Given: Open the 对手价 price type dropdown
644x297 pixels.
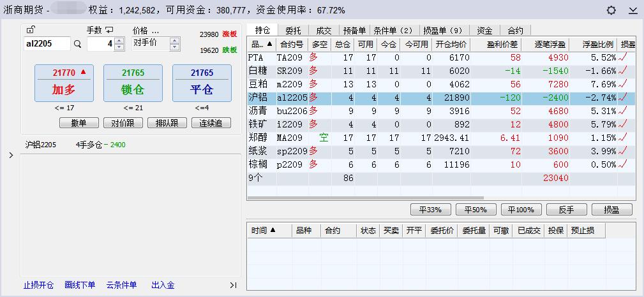Looking at the screenshot, I should click(174, 43).
